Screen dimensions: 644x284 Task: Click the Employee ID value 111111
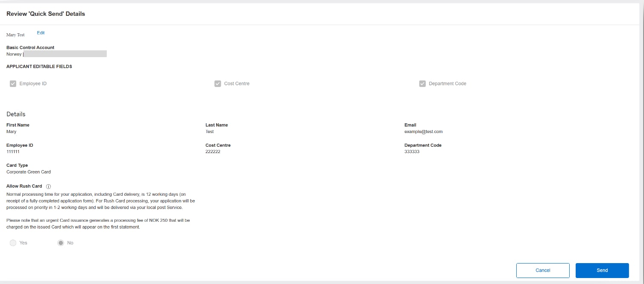pos(13,152)
